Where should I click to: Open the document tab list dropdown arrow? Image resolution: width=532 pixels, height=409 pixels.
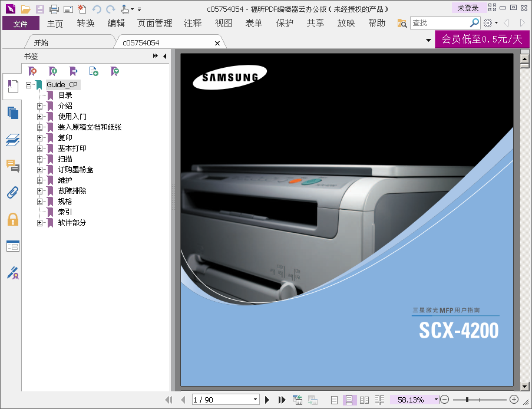click(x=428, y=40)
